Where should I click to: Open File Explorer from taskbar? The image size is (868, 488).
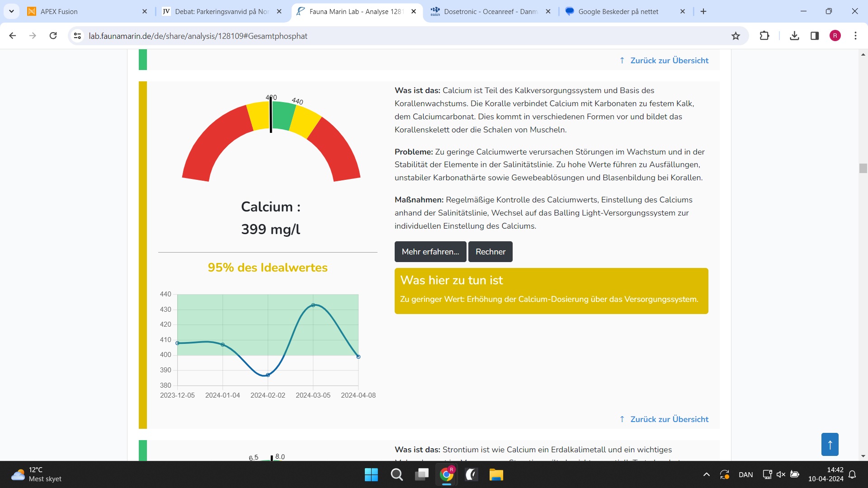tap(496, 474)
